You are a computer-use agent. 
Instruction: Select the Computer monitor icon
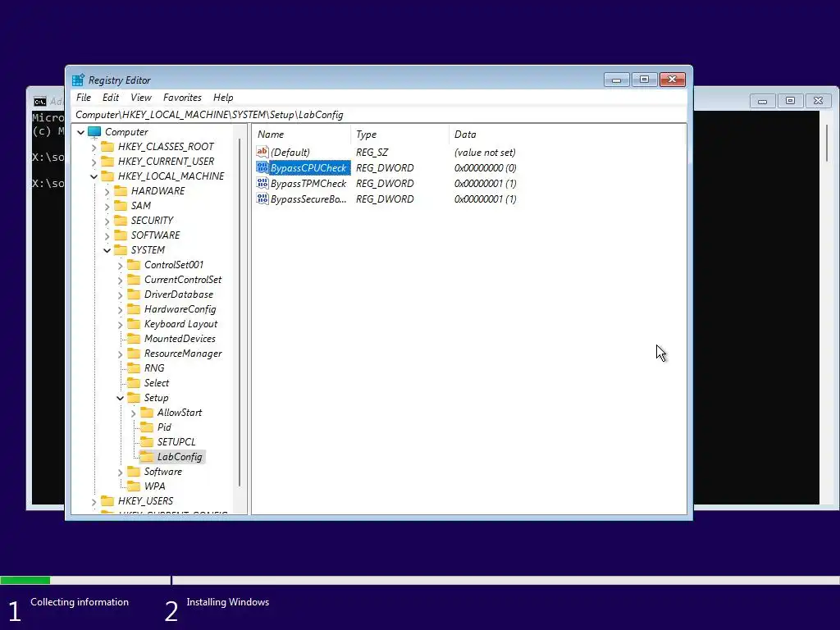[x=95, y=132]
